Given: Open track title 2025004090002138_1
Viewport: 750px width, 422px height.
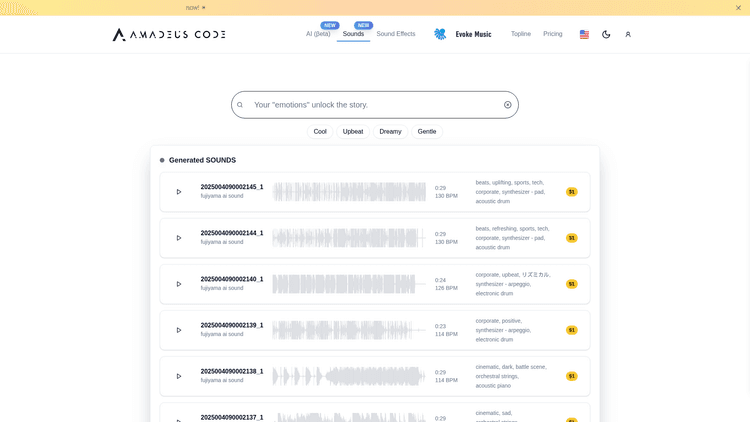Looking at the screenshot, I should (x=232, y=371).
